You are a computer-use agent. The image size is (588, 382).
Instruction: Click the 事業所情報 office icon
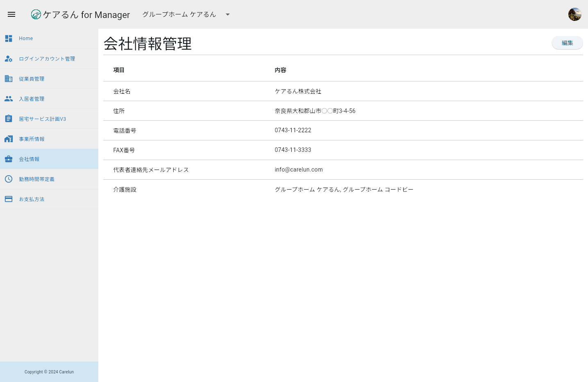point(9,138)
